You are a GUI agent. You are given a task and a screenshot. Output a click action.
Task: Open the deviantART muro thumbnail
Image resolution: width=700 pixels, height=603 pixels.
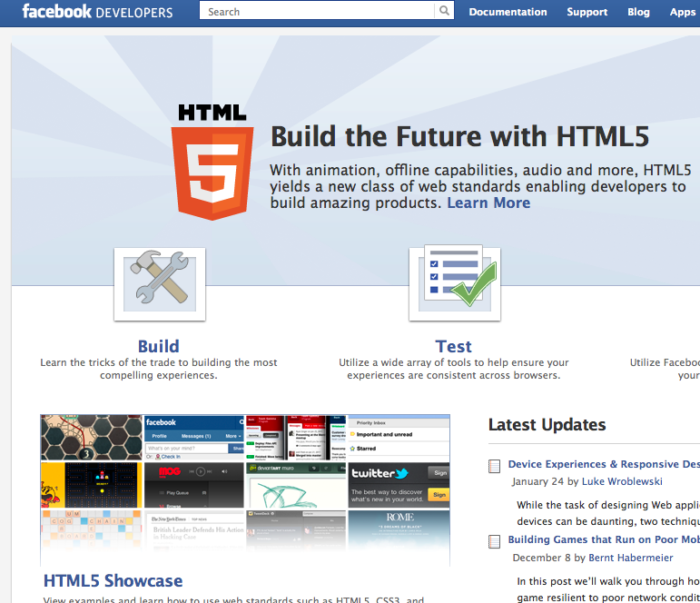point(296,484)
